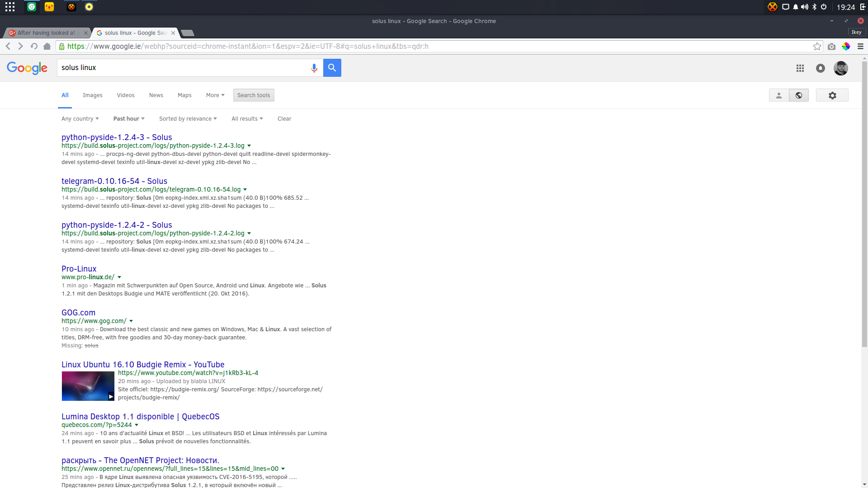Go back with browser back arrow
The width and height of the screenshot is (868, 488).
click(8, 46)
